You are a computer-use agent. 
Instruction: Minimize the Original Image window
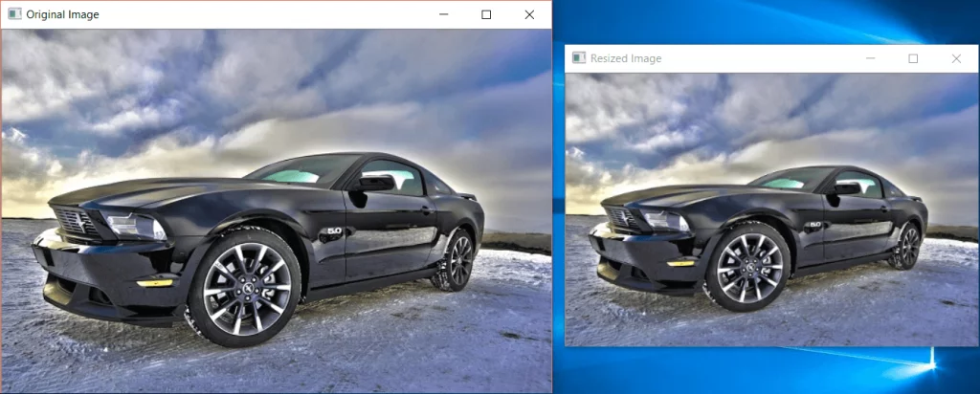[443, 14]
